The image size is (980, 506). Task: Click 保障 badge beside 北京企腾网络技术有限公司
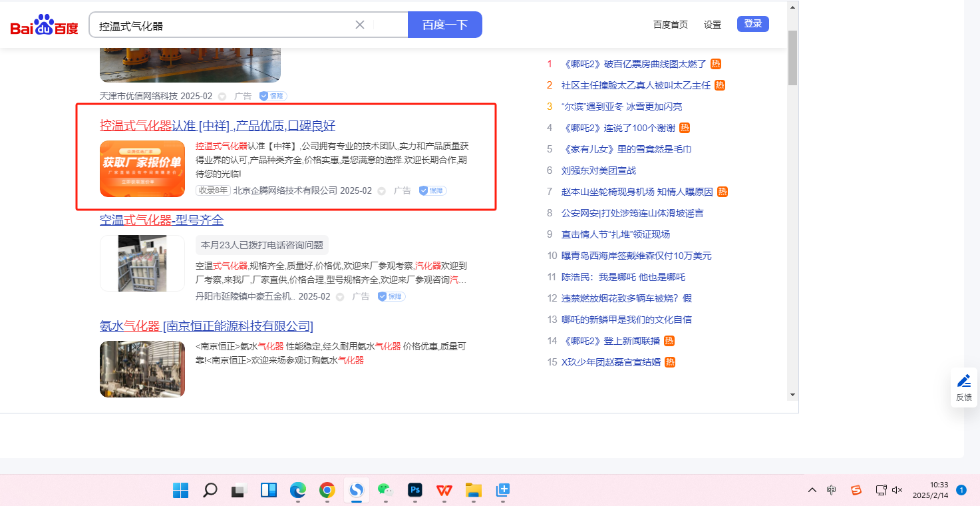coord(432,190)
